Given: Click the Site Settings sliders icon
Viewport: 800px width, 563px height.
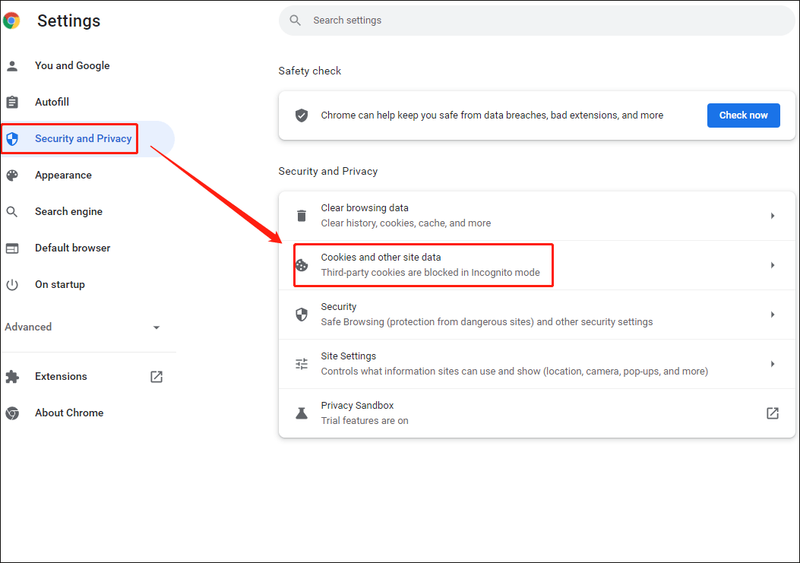Looking at the screenshot, I should [302, 364].
